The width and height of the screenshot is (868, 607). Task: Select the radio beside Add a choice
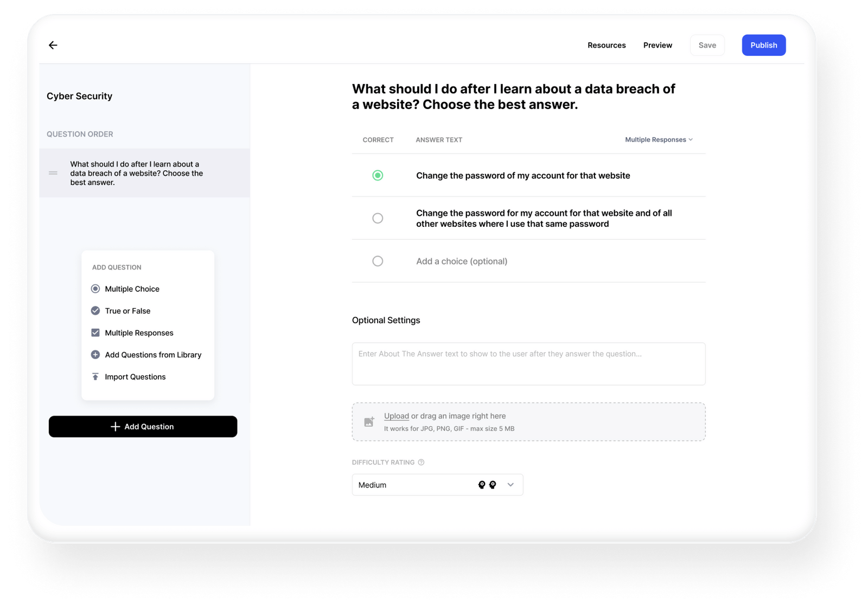(x=378, y=261)
